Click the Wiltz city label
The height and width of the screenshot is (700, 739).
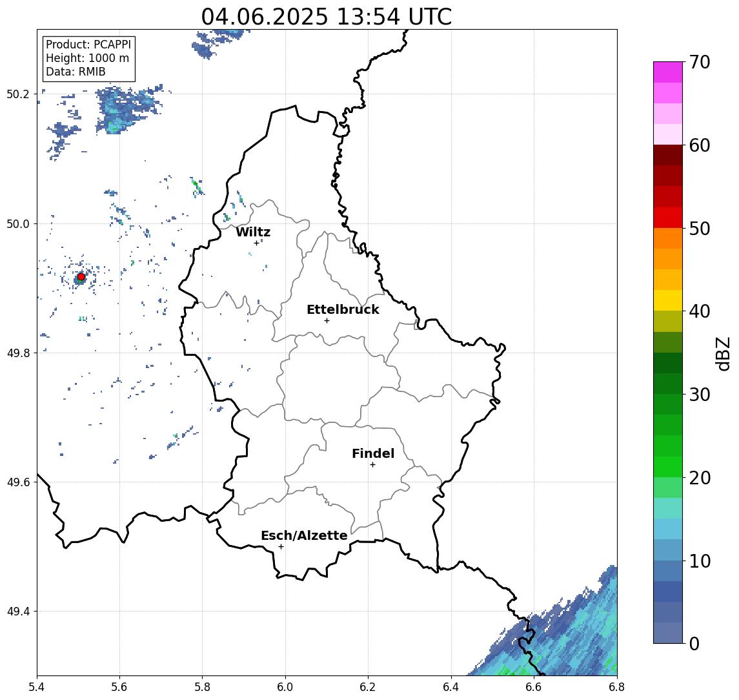(253, 232)
